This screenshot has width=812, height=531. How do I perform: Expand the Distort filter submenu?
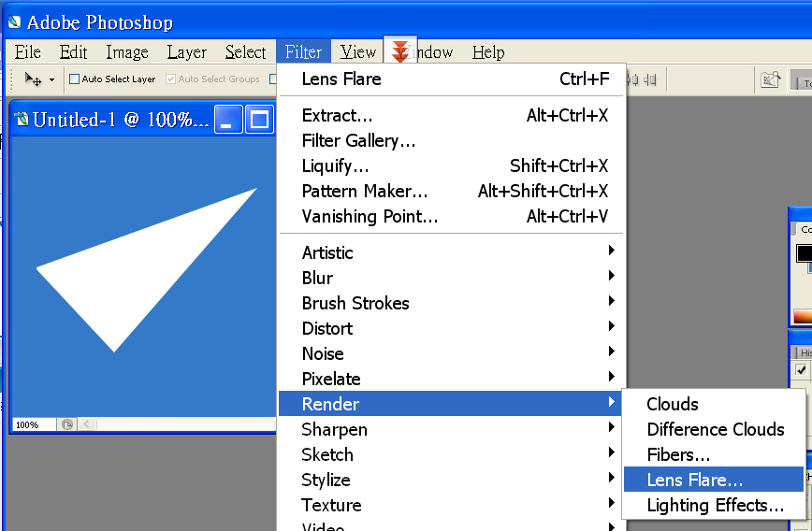click(x=451, y=329)
